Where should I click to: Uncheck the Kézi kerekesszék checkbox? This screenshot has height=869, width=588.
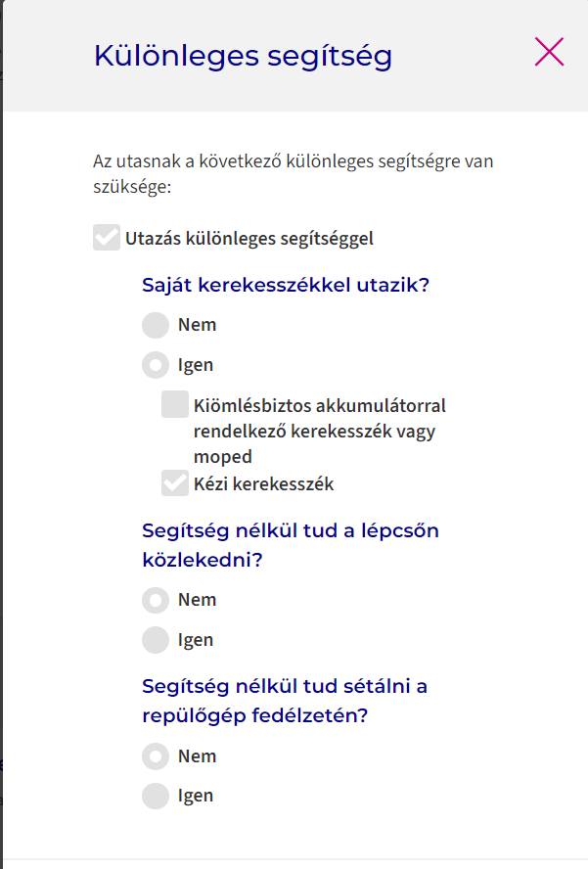pos(175,482)
